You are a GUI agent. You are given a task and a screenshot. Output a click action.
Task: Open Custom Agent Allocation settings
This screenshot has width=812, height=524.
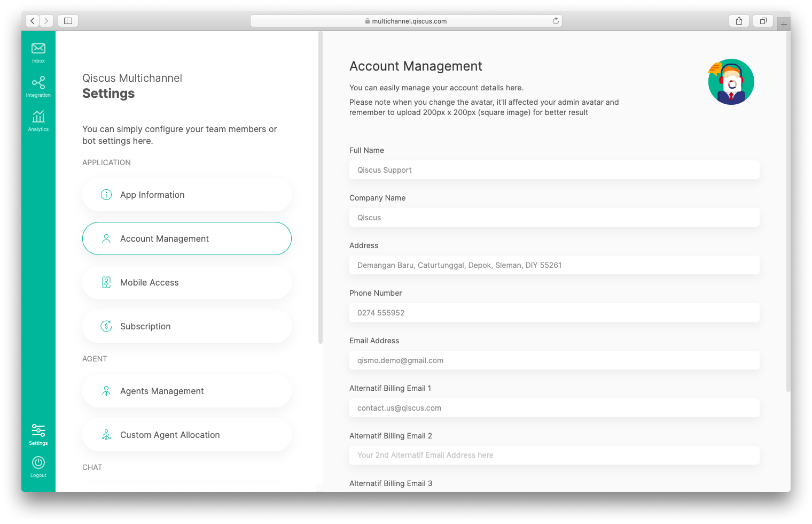(x=187, y=435)
